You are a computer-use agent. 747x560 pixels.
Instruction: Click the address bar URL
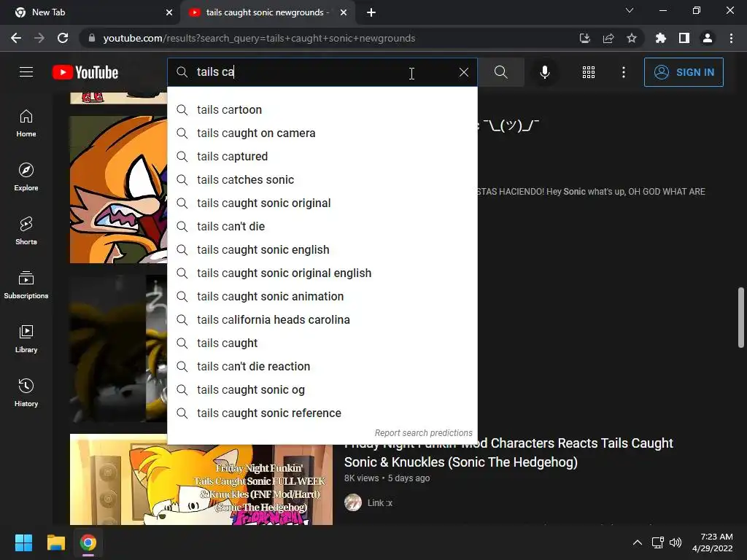pos(259,38)
